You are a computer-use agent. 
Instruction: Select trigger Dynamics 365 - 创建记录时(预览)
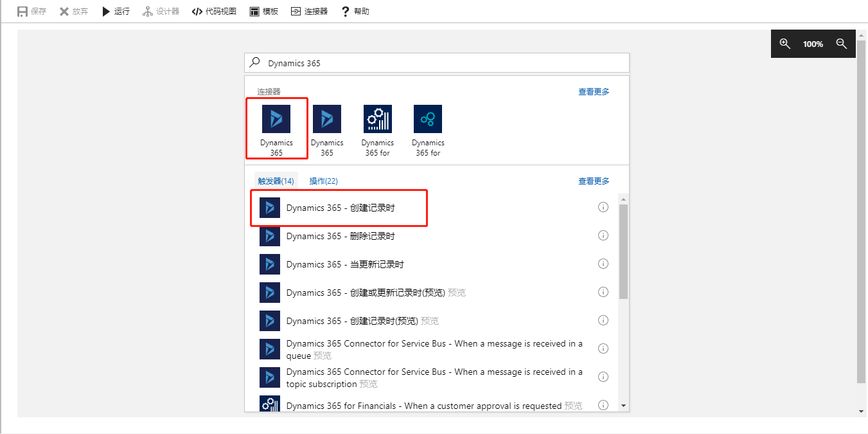click(x=430, y=321)
